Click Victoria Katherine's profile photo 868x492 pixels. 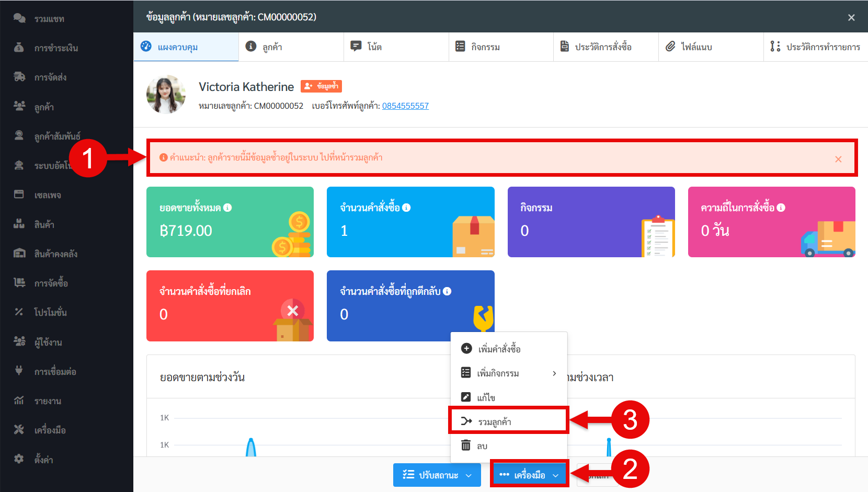(166, 95)
